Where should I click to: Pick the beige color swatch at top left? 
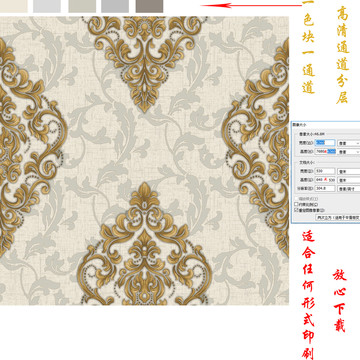pyautogui.click(x=14, y=6)
